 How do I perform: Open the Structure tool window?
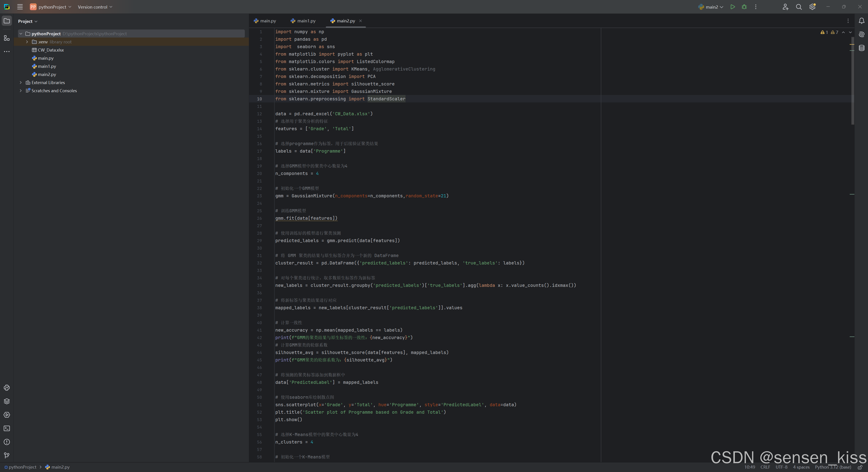coord(7,38)
